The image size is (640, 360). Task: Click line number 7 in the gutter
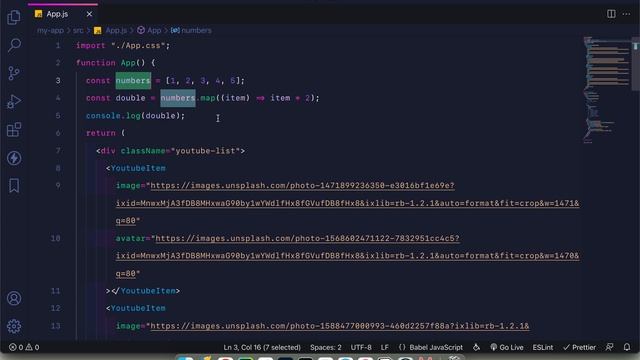pos(58,151)
